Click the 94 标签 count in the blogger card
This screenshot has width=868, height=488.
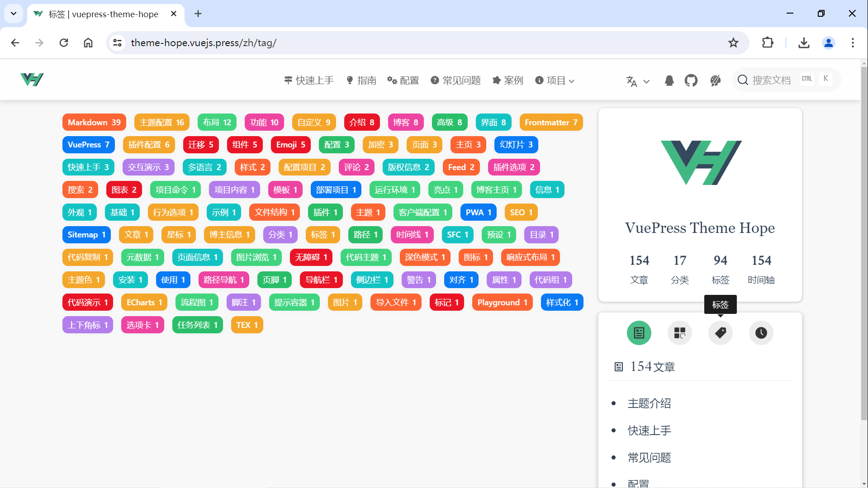pyautogui.click(x=720, y=270)
